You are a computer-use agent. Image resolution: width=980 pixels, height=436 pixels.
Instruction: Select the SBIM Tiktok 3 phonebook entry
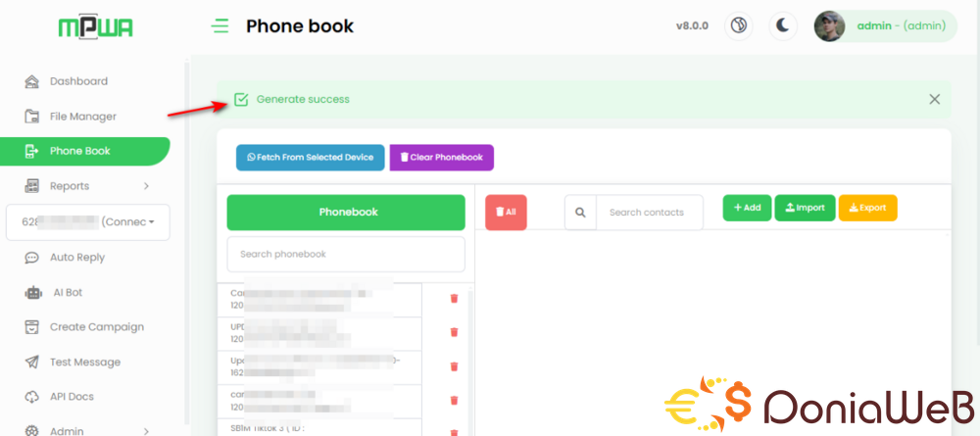pos(319,428)
